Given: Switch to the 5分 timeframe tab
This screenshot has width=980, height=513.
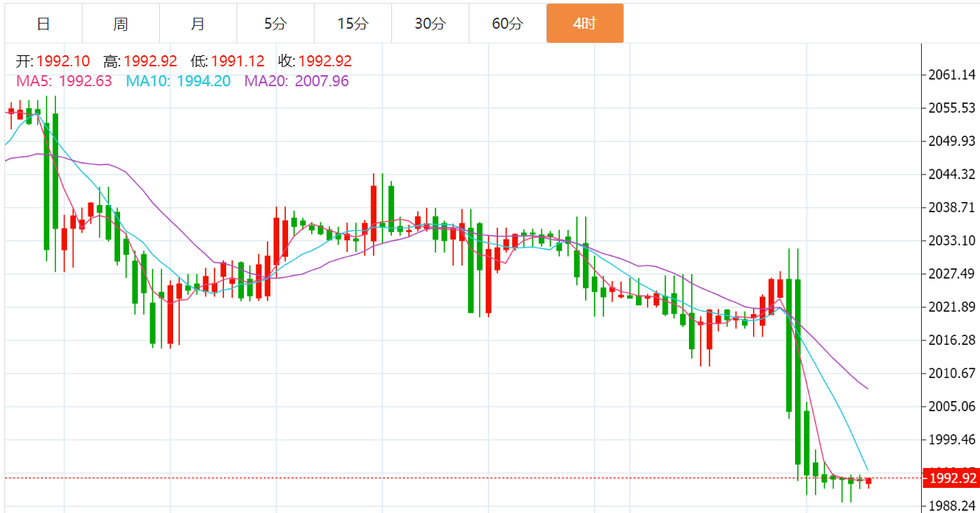Looking at the screenshot, I should 276,24.
